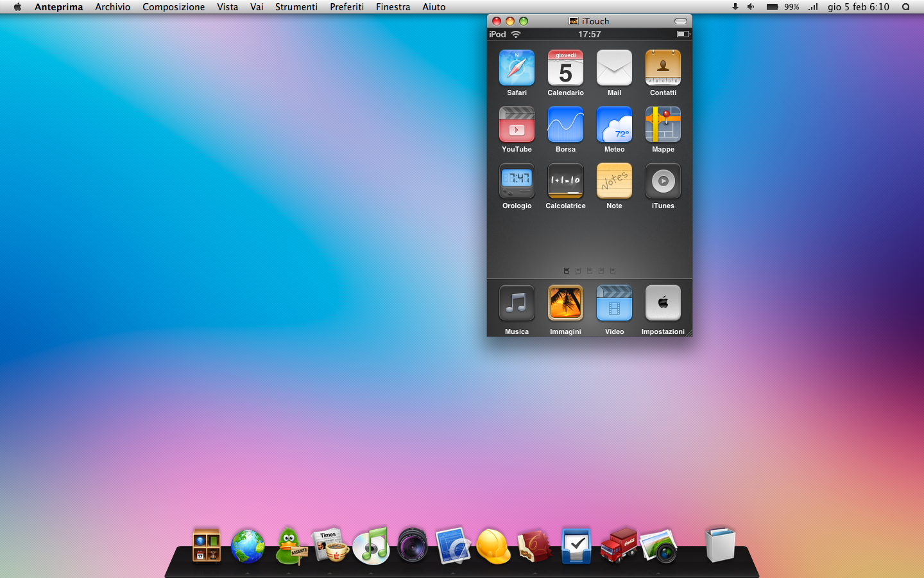Open the Impostazioni settings icon
Image resolution: width=924 pixels, height=578 pixels.
click(x=663, y=303)
